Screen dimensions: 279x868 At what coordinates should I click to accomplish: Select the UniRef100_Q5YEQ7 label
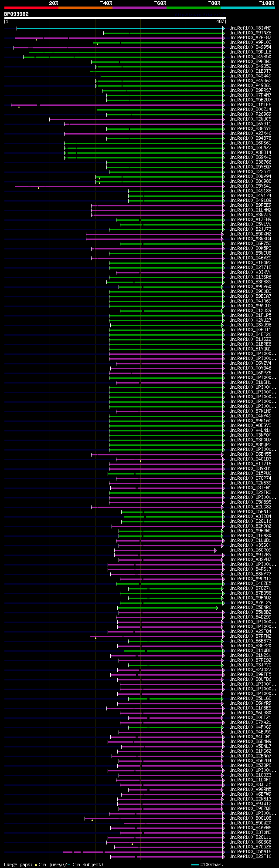[250, 167]
